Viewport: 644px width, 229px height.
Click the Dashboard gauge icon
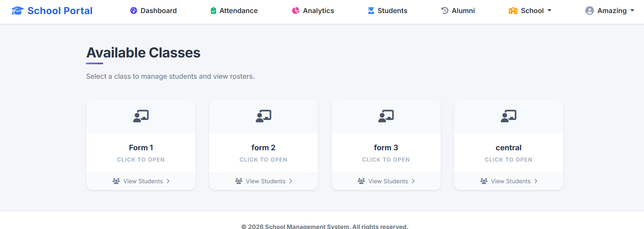pos(133,11)
